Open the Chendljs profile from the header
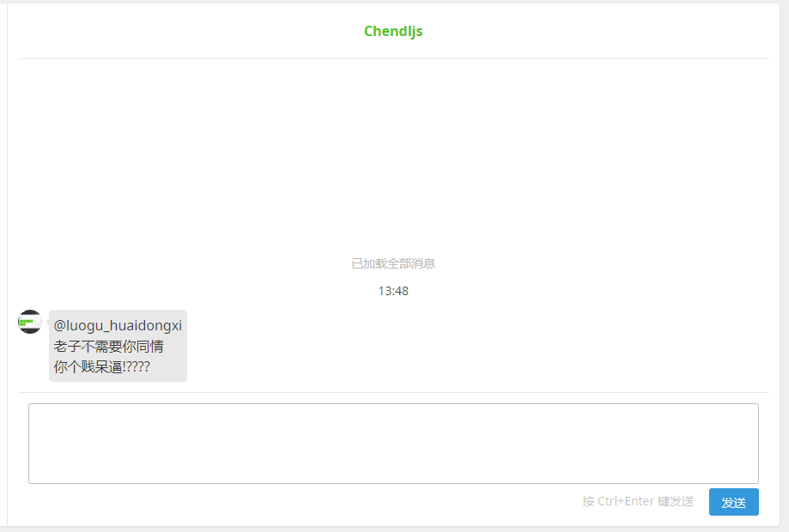789x532 pixels. 393,31
